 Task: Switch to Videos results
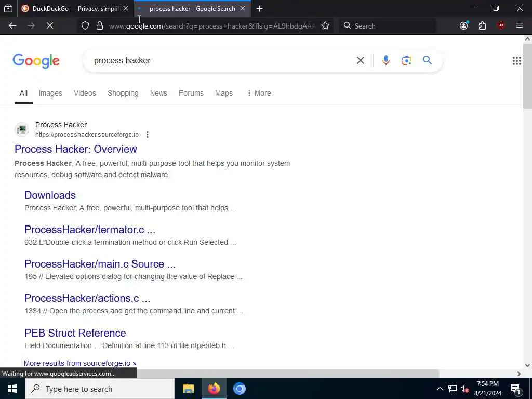tap(85, 93)
